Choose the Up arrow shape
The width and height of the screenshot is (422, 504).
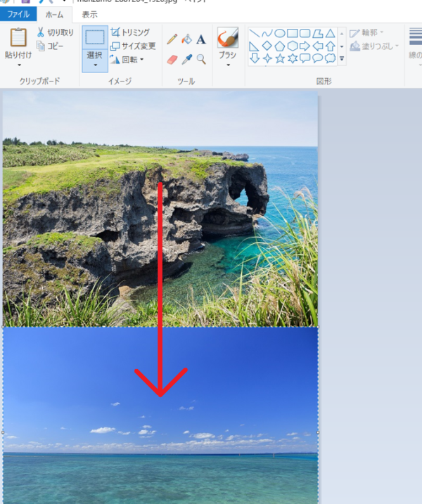331,46
